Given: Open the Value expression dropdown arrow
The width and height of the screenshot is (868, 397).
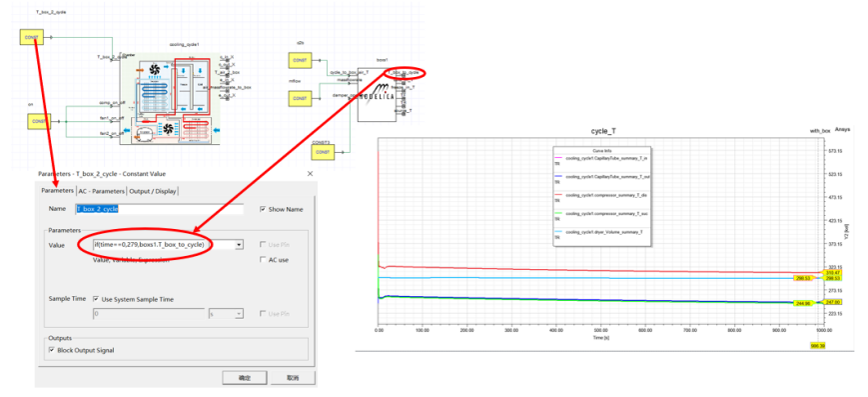Looking at the screenshot, I should [239, 245].
